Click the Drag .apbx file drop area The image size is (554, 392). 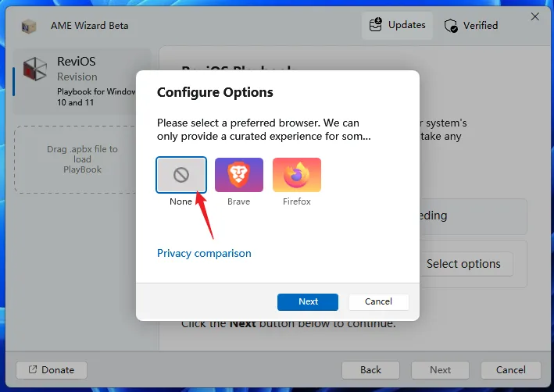click(82, 159)
